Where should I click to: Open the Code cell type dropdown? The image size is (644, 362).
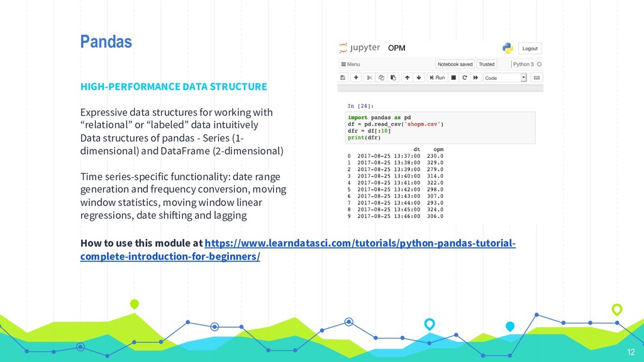[505, 77]
